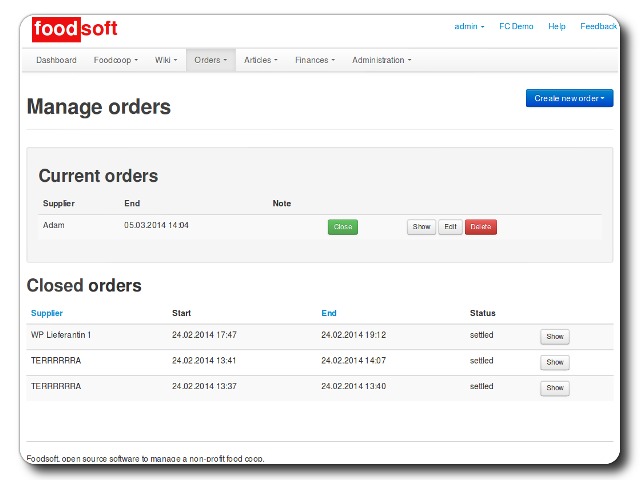Expand the Foodcoop menu
Viewport: 640px width, 480px height.
click(x=116, y=60)
